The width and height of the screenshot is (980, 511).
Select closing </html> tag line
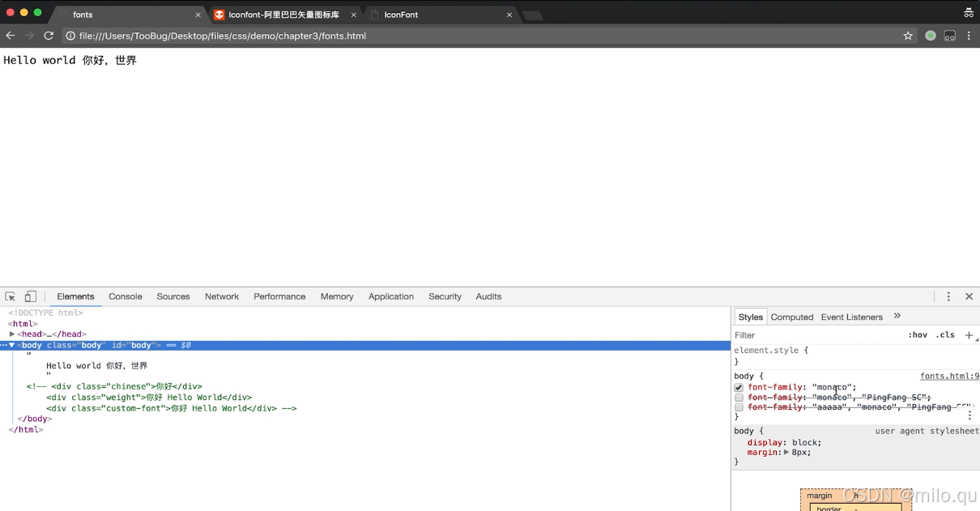point(26,429)
